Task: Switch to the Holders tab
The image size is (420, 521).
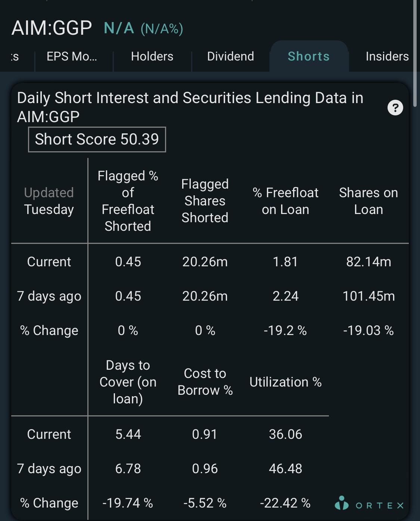Action: click(152, 56)
